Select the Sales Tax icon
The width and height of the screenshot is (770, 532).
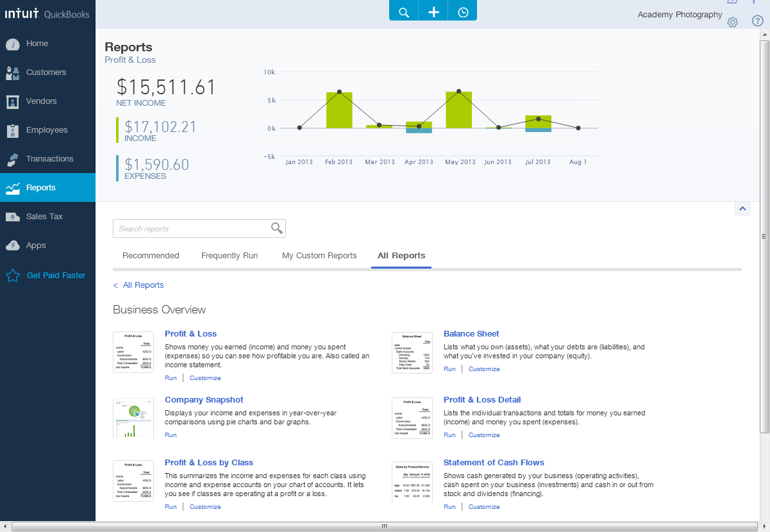13,216
